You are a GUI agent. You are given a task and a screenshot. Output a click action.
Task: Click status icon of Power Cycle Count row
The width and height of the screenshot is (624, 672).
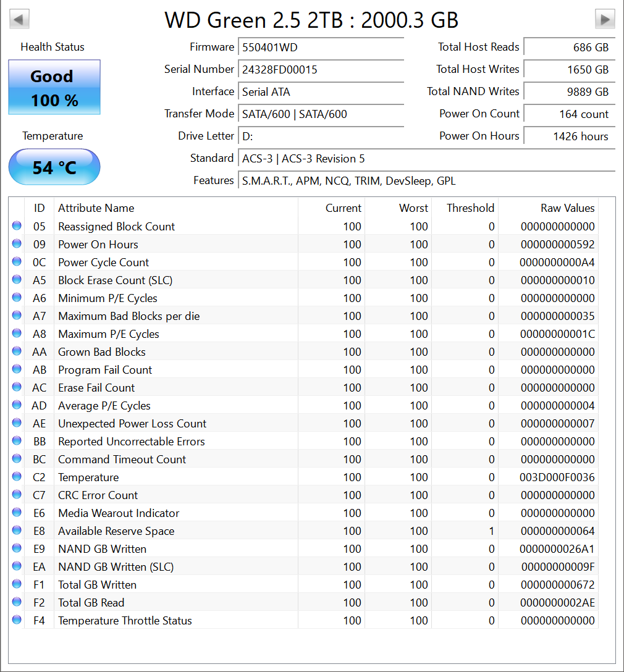tap(17, 261)
